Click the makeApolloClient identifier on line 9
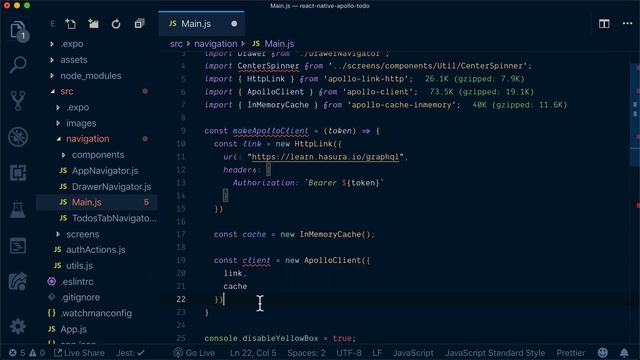640x360 pixels. click(271, 131)
